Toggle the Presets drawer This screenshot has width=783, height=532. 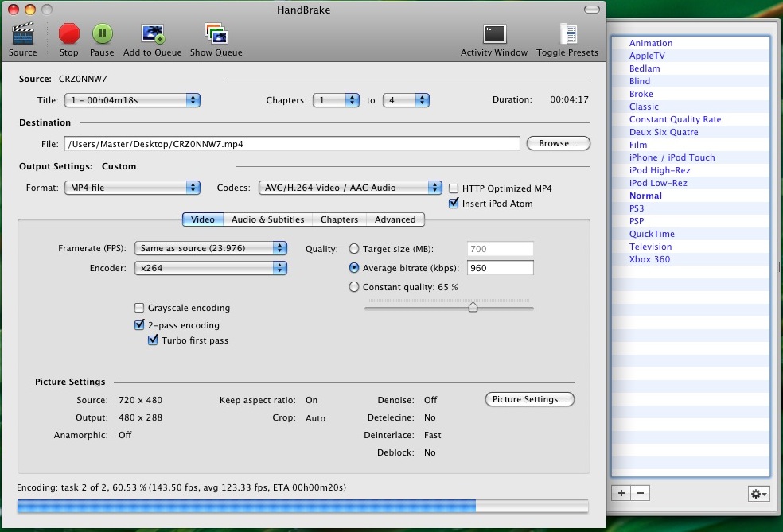click(x=567, y=34)
